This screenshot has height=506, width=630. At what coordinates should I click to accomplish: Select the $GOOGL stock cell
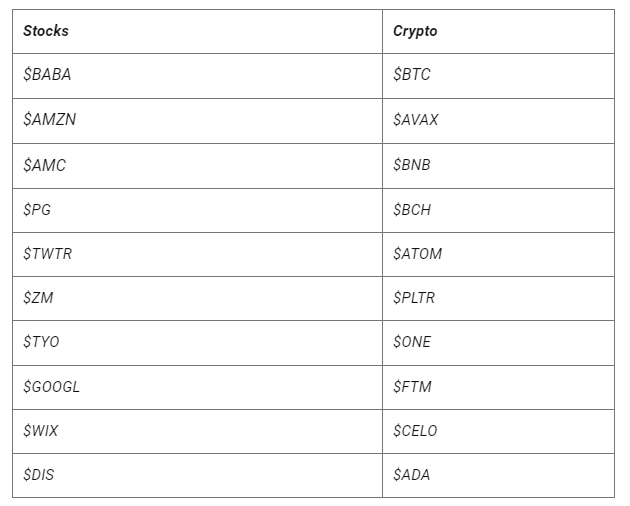click(x=197, y=388)
